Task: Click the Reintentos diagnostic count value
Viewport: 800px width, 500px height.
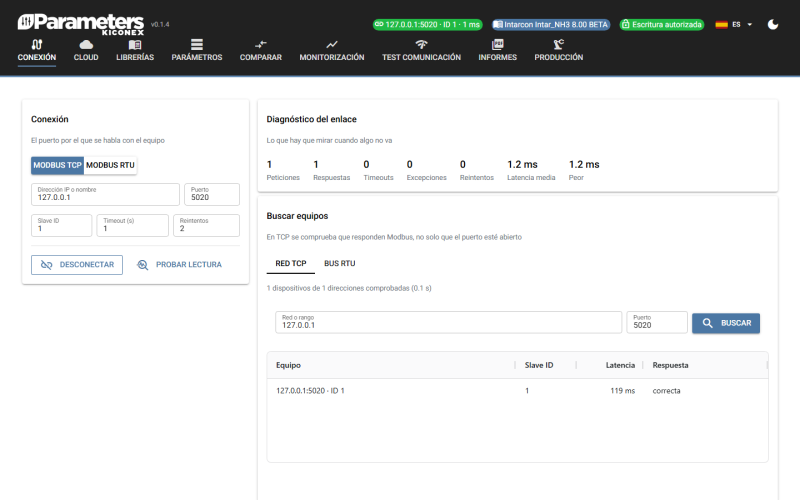Action: (463, 164)
